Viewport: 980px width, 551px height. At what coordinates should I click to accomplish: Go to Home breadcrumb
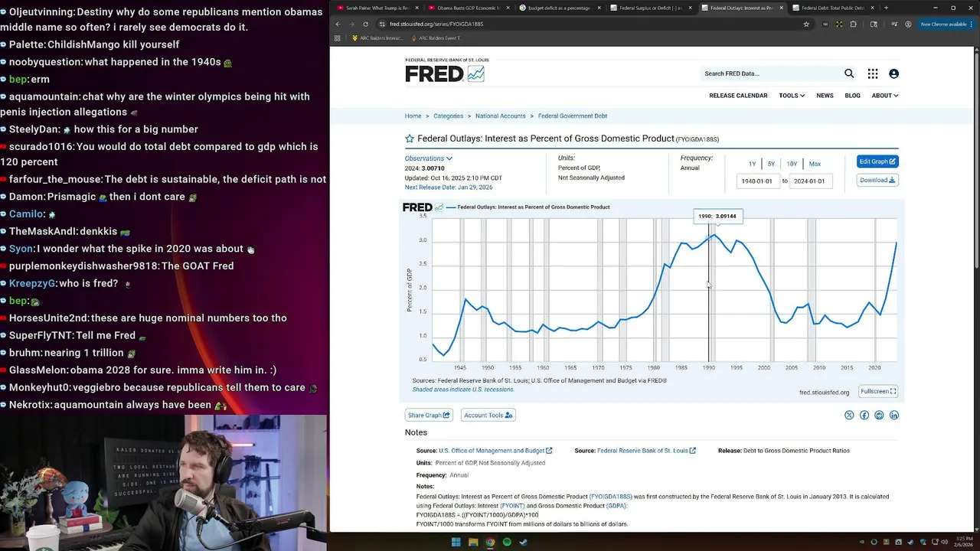[x=413, y=116]
